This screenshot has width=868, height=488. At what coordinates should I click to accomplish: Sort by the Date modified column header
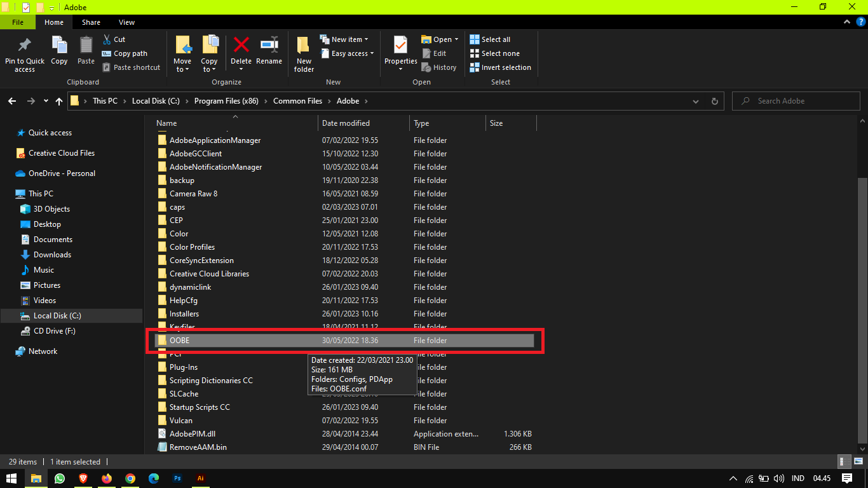coord(364,123)
